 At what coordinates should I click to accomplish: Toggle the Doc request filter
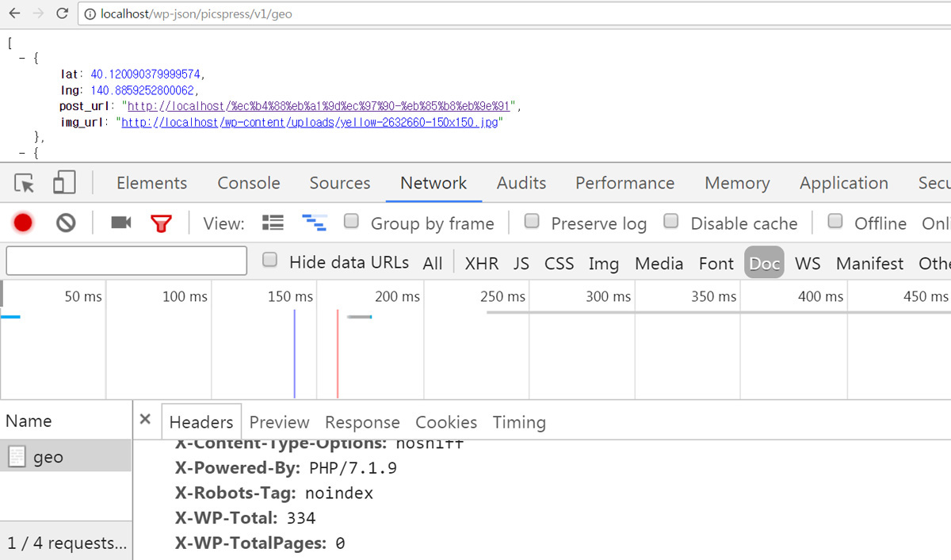764,263
